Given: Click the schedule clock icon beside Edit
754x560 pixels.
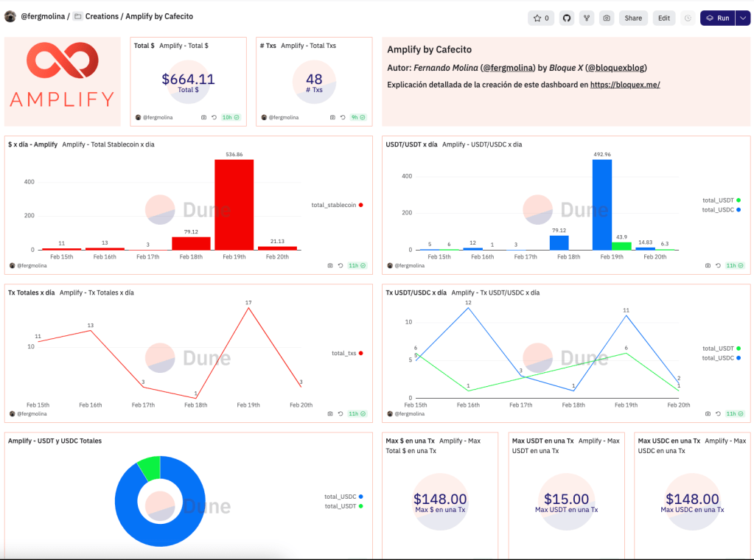Looking at the screenshot, I should tap(688, 18).
